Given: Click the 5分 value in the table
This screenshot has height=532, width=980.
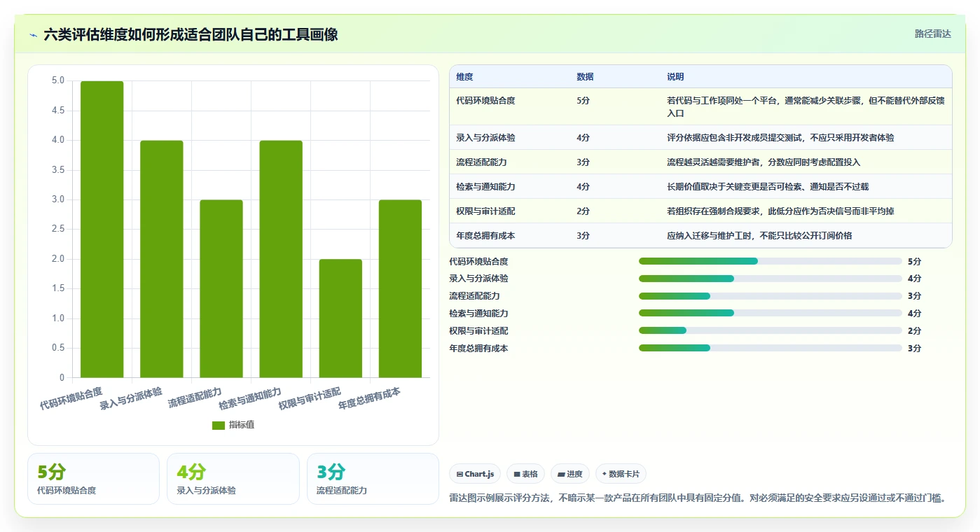Looking at the screenshot, I should [583, 101].
